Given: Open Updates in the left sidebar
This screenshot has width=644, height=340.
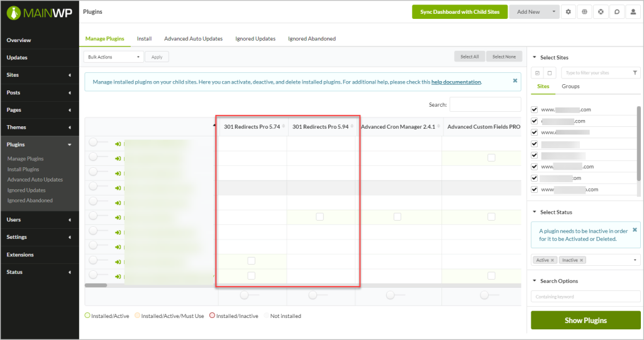Looking at the screenshot, I should [x=17, y=57].
